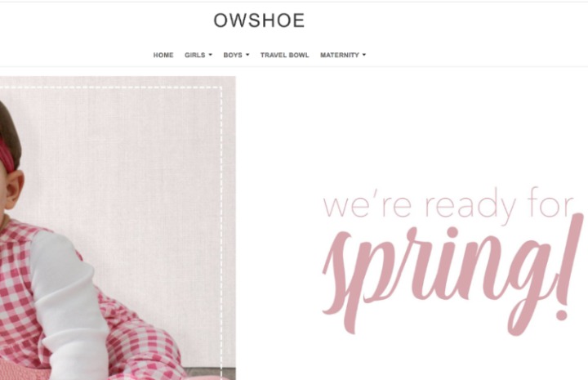The image size is (588, 380).
Task: Go to the HOME page
Action: pyautogui.click(x=163, y=55)
